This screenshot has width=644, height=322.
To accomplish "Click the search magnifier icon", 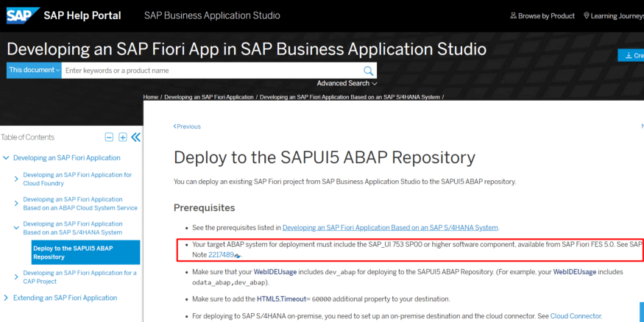I will pos(369,71).
